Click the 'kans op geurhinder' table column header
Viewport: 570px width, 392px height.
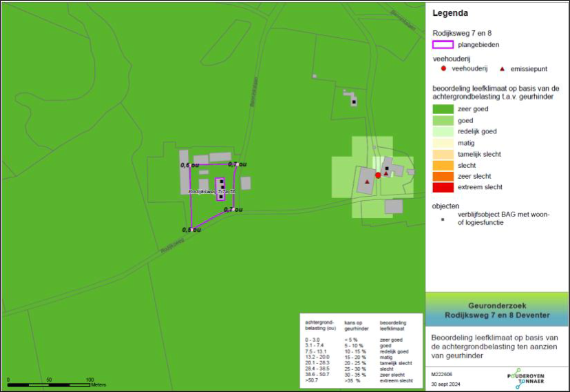tap(355, 325)
